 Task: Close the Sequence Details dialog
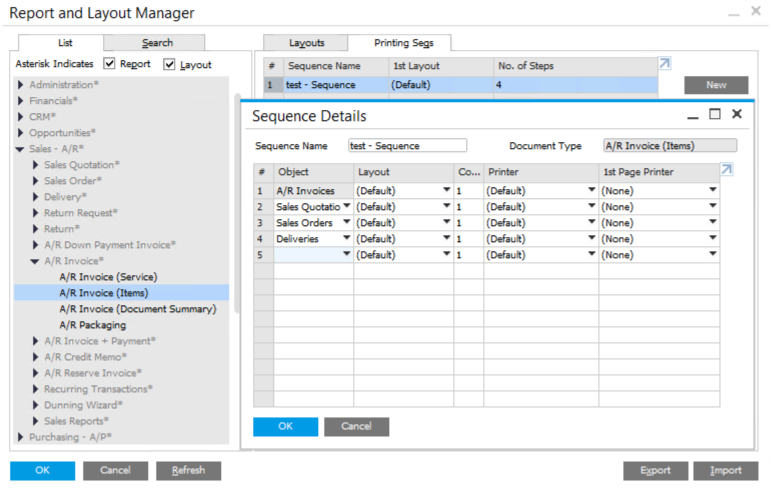coord(737,115)
